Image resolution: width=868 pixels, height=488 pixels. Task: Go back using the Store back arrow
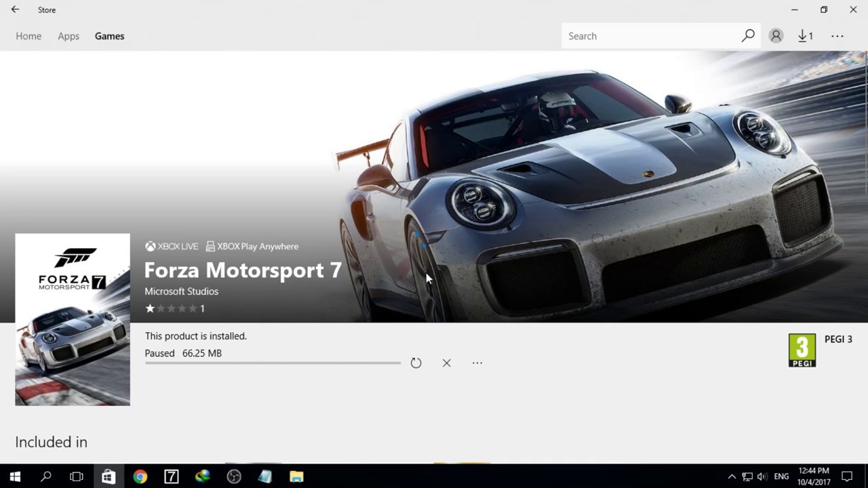(15, 9)
